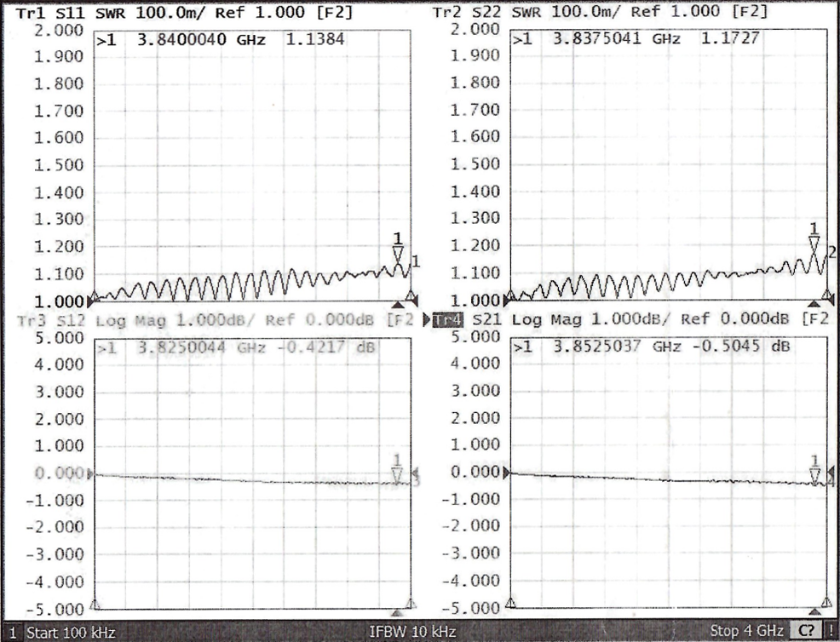Click marker 1 triangle on S22 trace
The height and width of the screenshot is (642, 840).
[814, 245]
